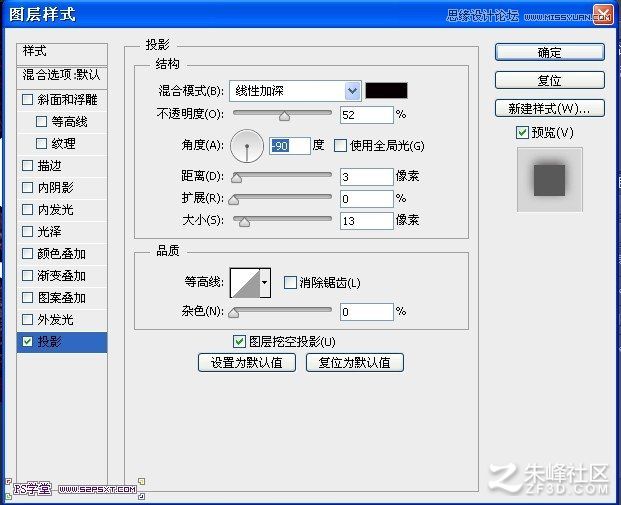This screenshot has width=621, height=505.
Task: Click the 大小 value field
Action: click(367, 221)
